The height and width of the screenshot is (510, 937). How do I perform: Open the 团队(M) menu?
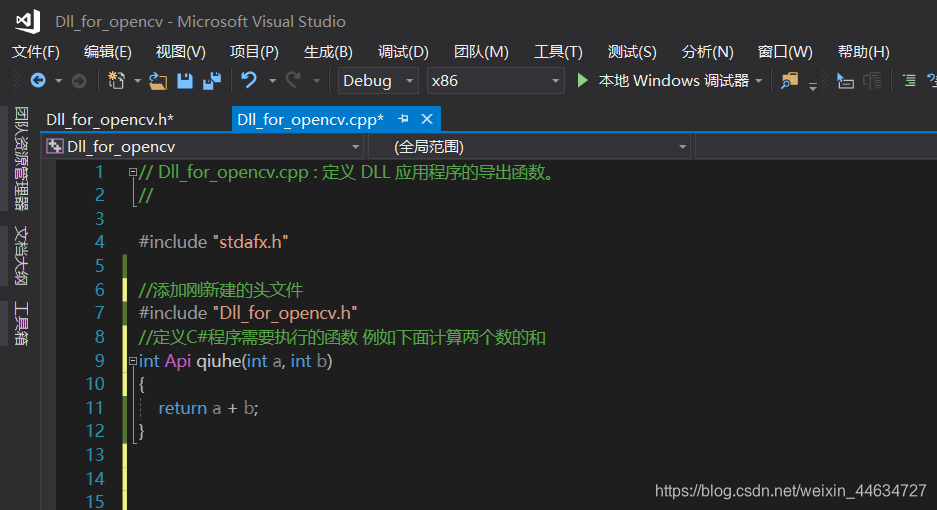[481, 52]
